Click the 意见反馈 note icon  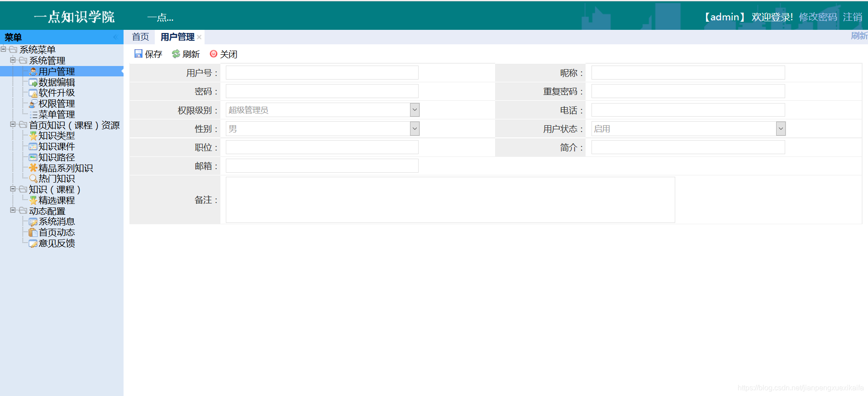[33, 243]
